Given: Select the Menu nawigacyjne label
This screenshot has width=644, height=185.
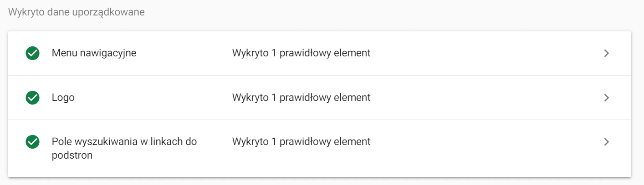Looking at the screenshot, I should pyautogui.click(x=94, y=53).
